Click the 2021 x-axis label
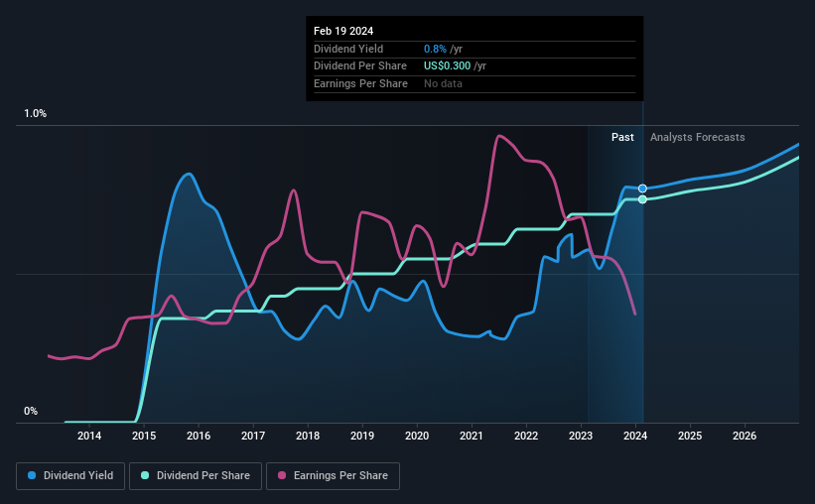 click(x=472, y=436)
